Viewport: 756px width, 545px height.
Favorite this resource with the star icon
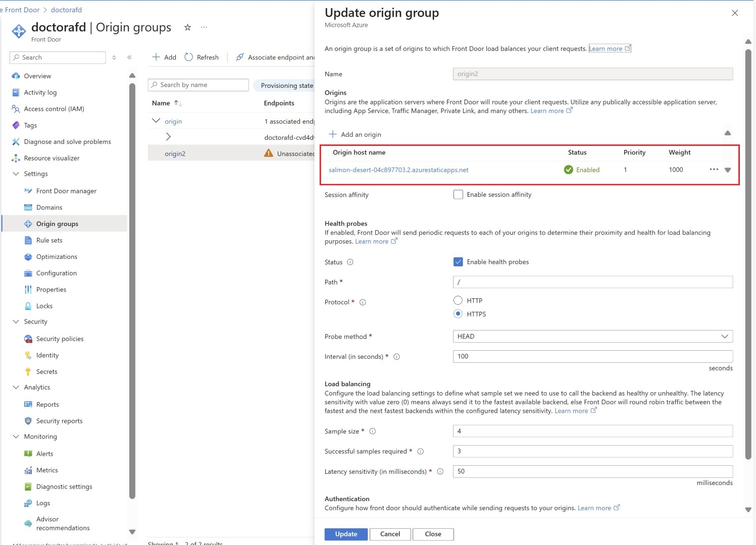tap(187, 27)
